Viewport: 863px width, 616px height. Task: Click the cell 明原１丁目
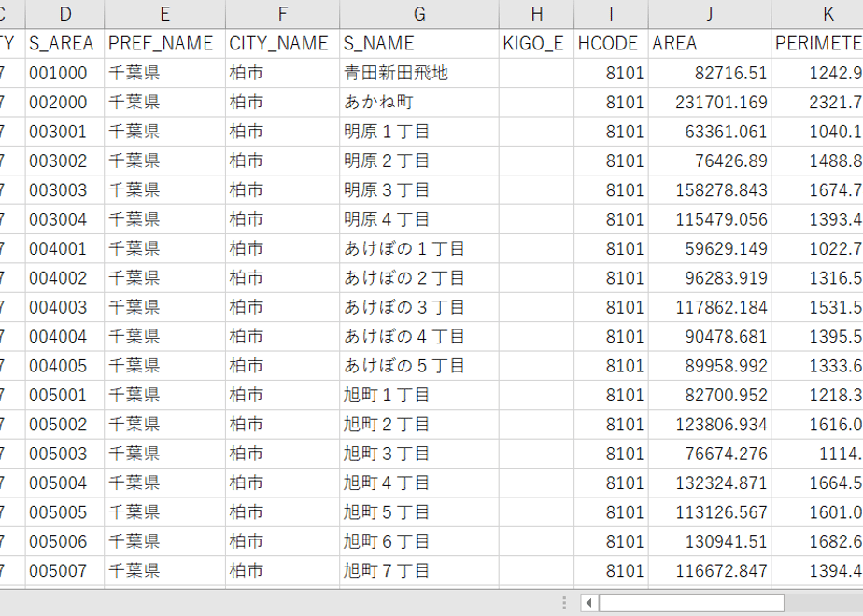419,132
